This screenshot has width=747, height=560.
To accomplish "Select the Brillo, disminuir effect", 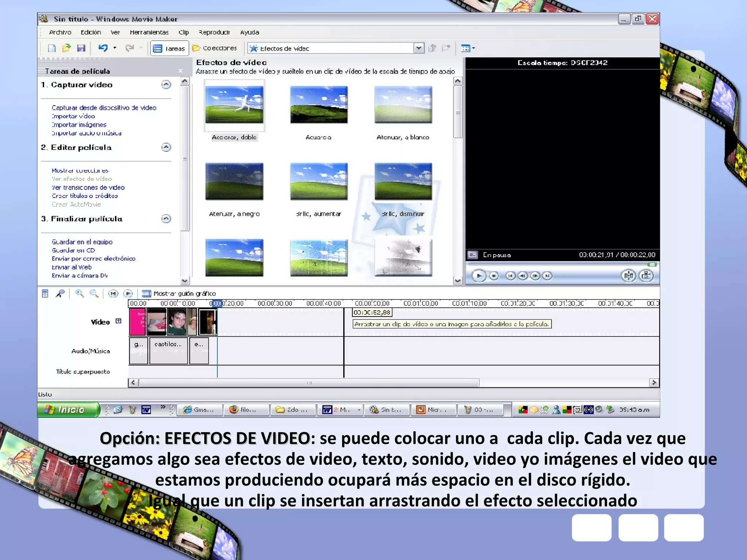I will 403,182.
